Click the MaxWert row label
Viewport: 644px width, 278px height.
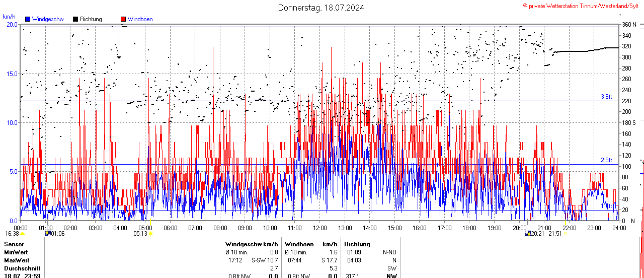(17, 260)
